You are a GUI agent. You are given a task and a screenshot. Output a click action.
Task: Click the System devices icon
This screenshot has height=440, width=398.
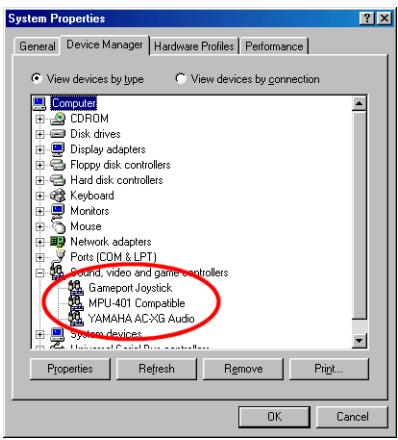(57, 334)
